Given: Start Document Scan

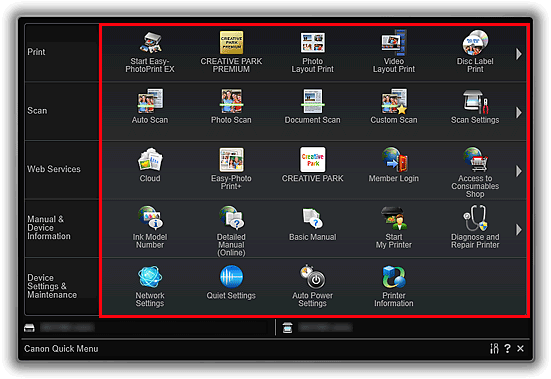Looking at the screenshot, I should [x=312, y=106].
